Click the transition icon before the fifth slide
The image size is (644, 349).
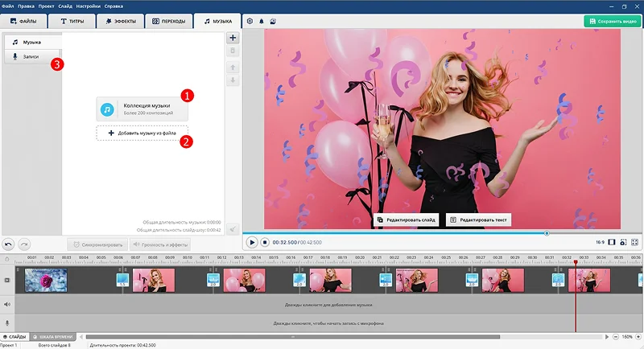tap(386, 280)
